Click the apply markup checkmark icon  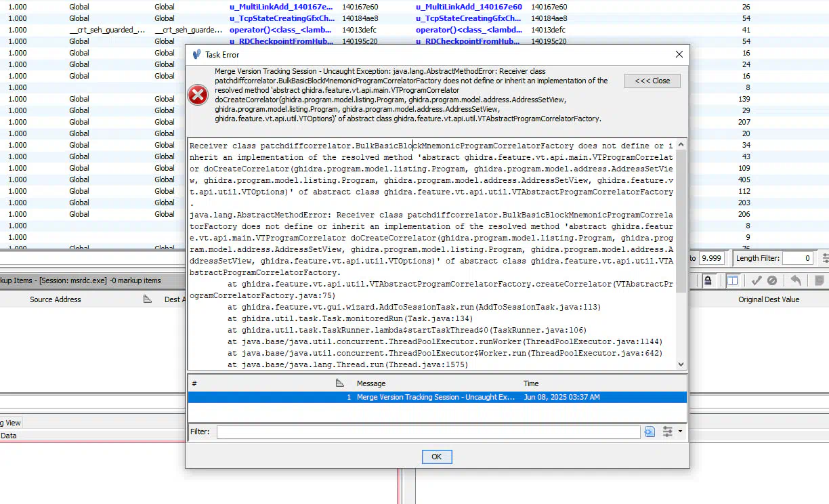(757, 280)
